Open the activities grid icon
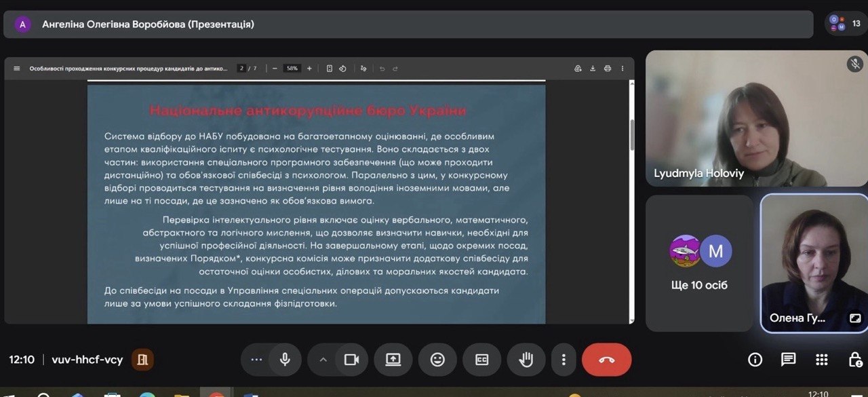 click(821, 360)
